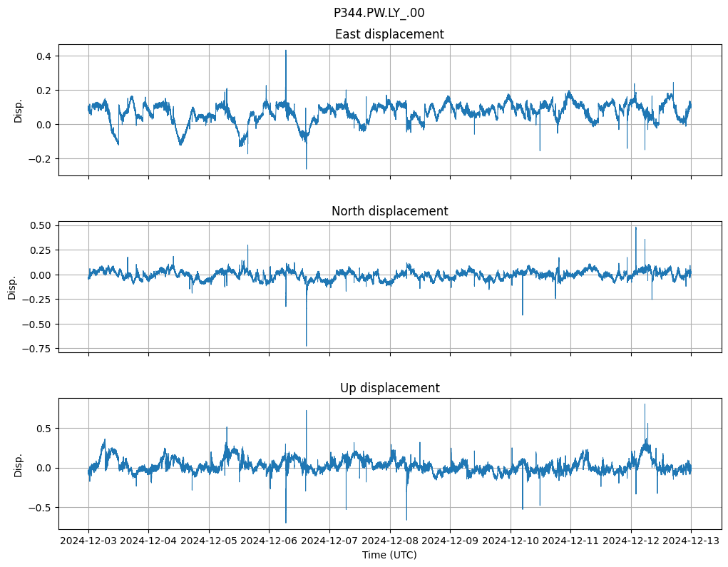Click the 2024-12-13 date tick label
This screenshot has width=728, height=567.
point(691,541)
